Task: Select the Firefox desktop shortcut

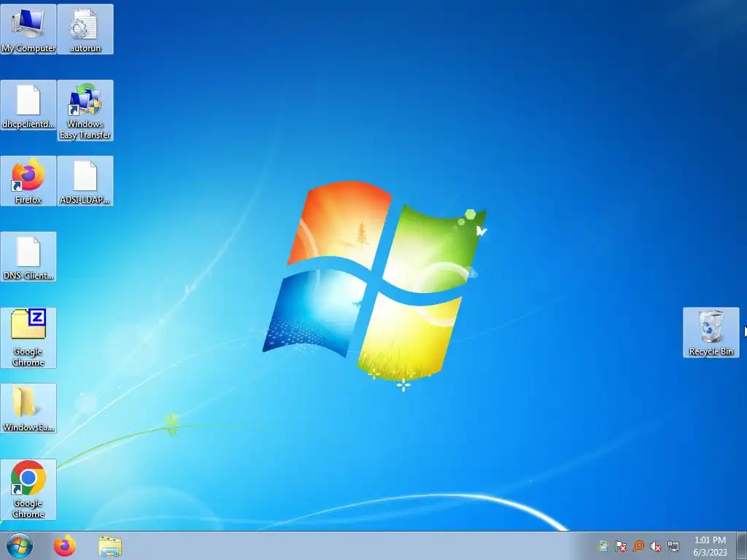Action: point(28,181)
